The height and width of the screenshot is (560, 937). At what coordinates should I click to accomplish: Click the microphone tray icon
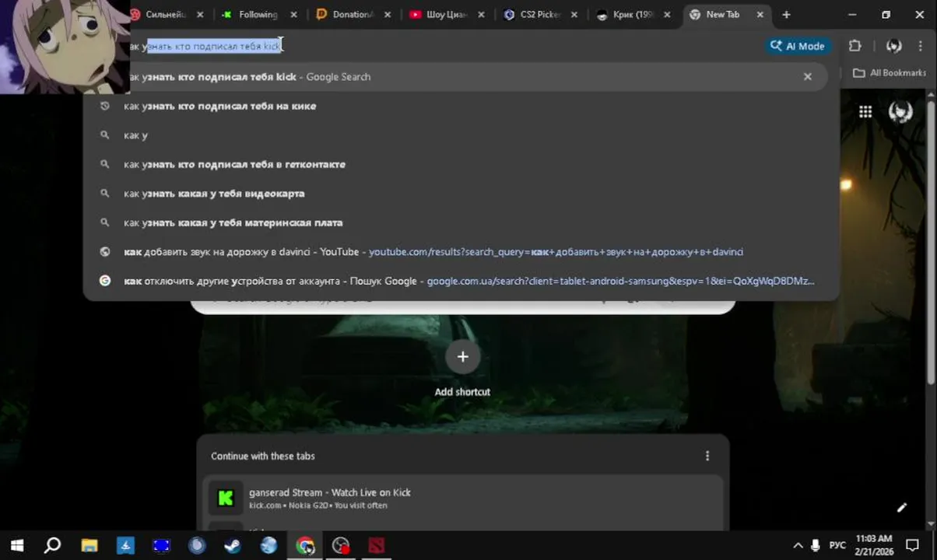point(816,545)
